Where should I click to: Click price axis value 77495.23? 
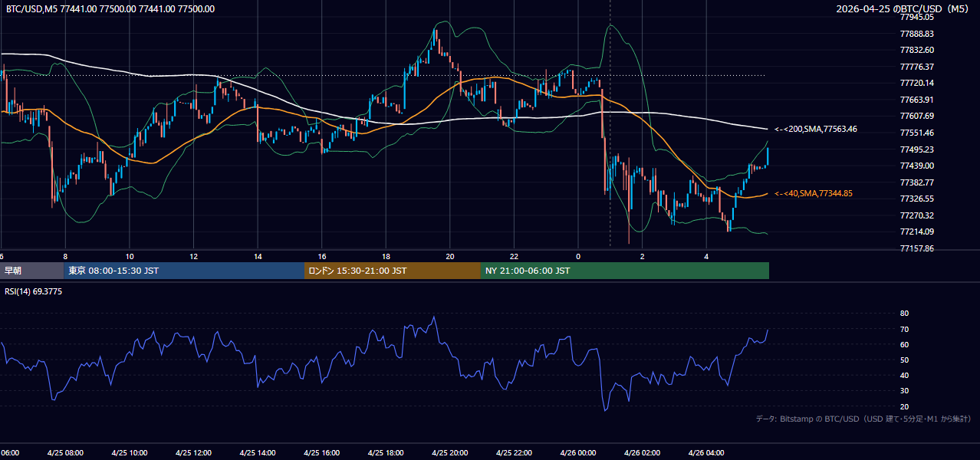pos(916,149)
